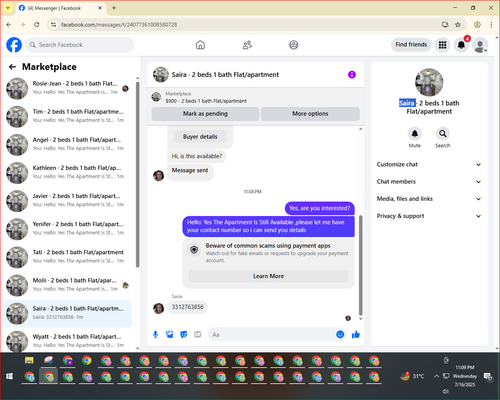Click the 'Yes, are you interested?' message
Image resolution: width=500 pixels, height=400 pixels.
(x=320, y=208)
